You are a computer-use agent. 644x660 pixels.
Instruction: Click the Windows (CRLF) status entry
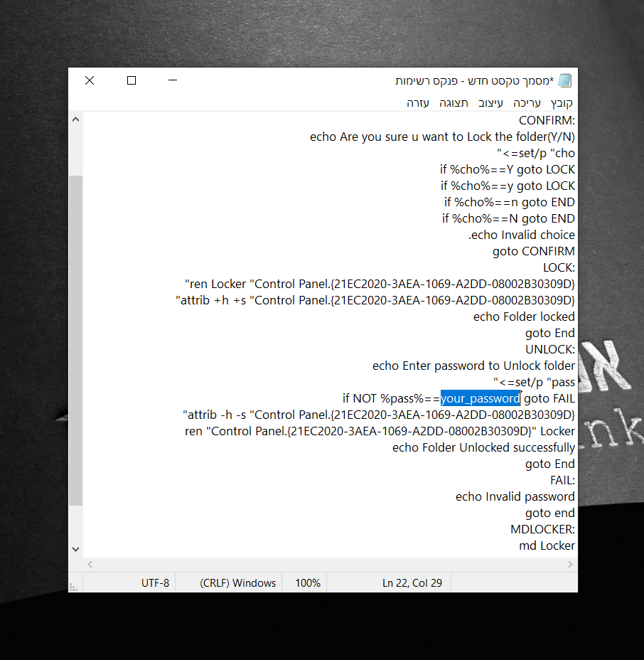[x=237, y=583]
